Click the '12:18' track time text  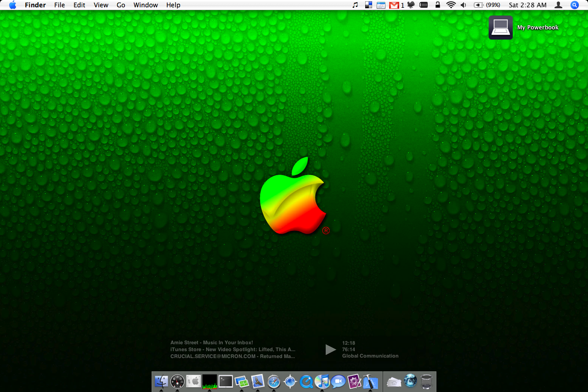pyautogui.click(x=349, y=343)
